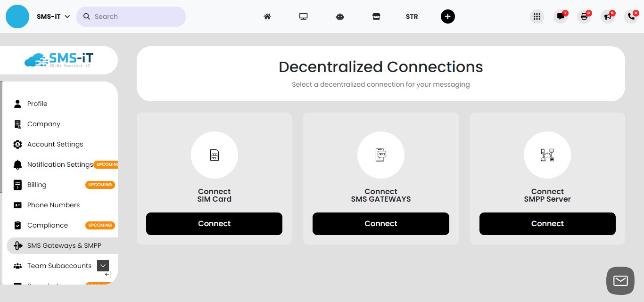Click the home icon in top navigation

click(x=267, y=16)
